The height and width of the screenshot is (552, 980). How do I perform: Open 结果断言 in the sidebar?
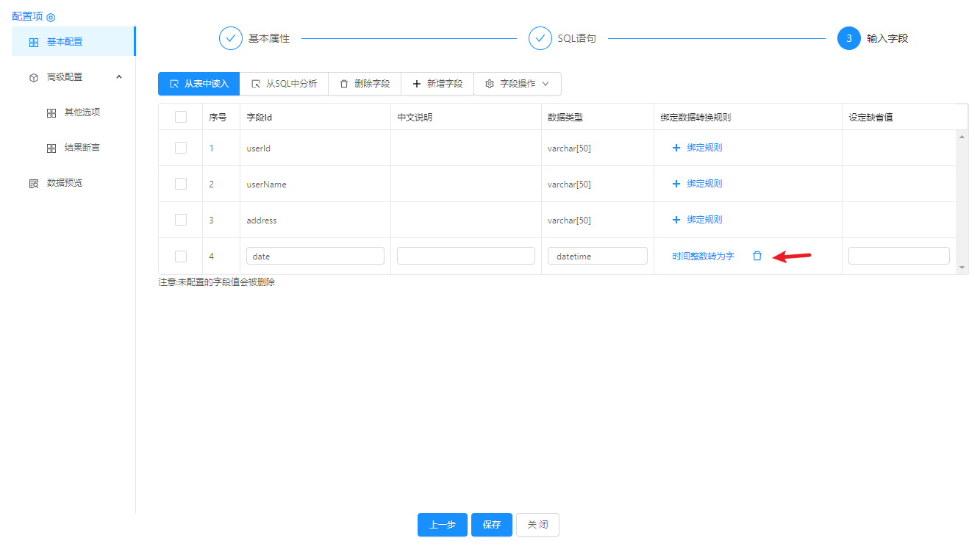click(82, 148)
